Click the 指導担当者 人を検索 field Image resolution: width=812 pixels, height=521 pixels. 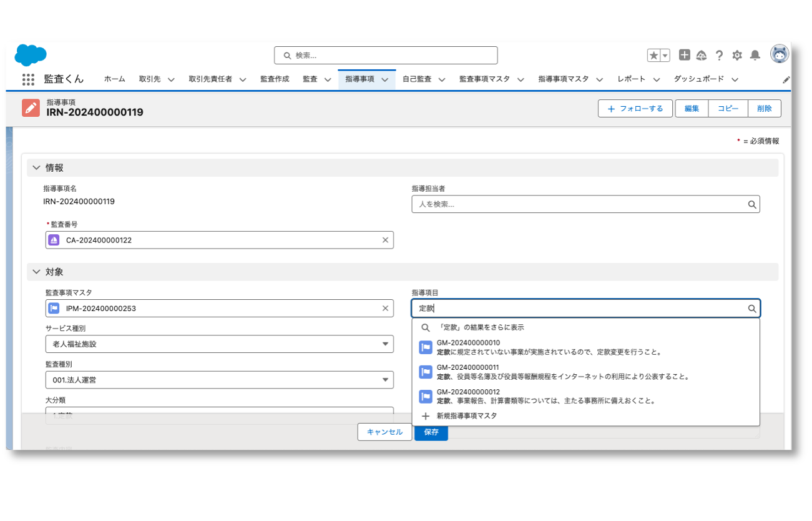click(585, 204)
